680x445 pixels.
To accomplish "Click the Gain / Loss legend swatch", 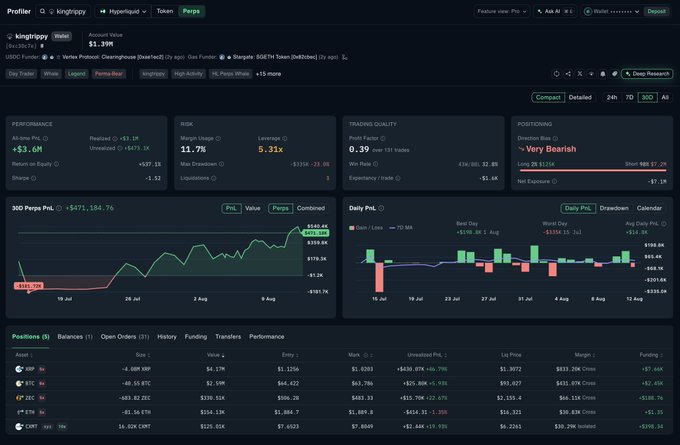I will [x=352, y=228].
